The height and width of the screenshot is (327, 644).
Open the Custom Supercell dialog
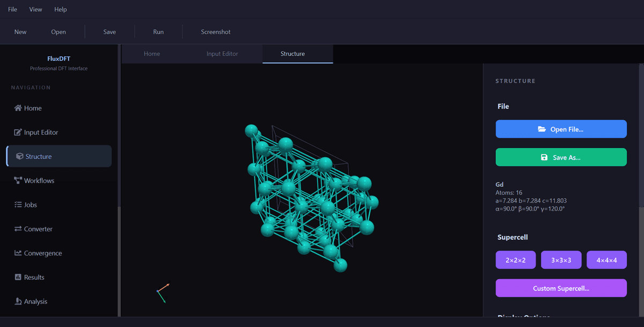(x=561, y=288)
